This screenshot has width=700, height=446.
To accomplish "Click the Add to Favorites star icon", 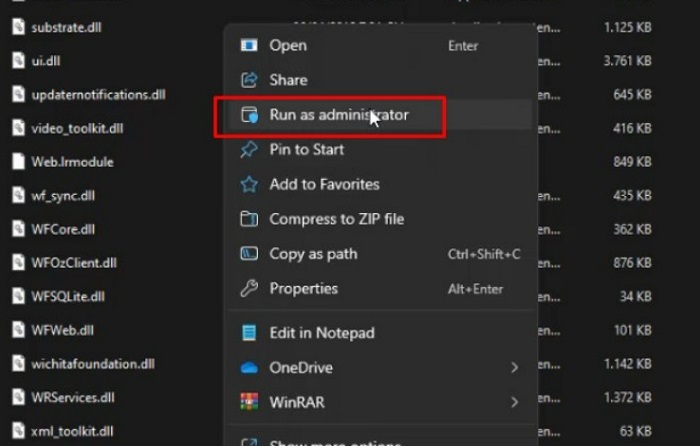I will point(250,185).
